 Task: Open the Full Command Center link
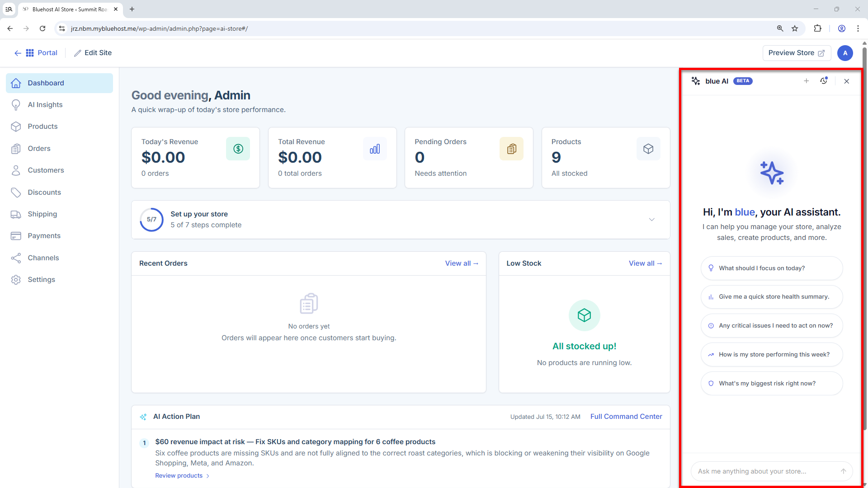[626, 417]
